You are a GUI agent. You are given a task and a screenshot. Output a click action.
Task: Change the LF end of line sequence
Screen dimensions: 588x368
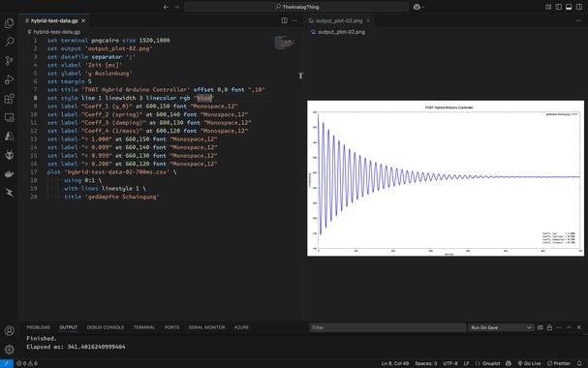pyautogui.click(x=467, y=363)
